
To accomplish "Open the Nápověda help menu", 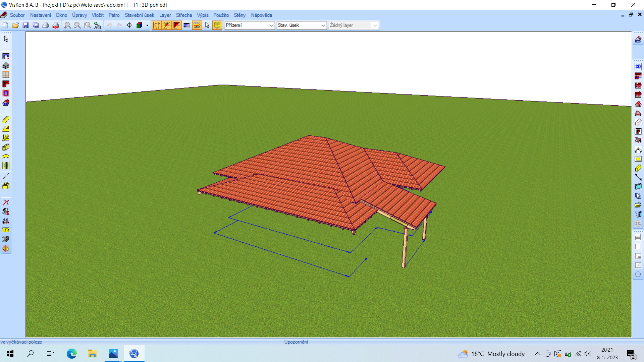I will (261, 15).
